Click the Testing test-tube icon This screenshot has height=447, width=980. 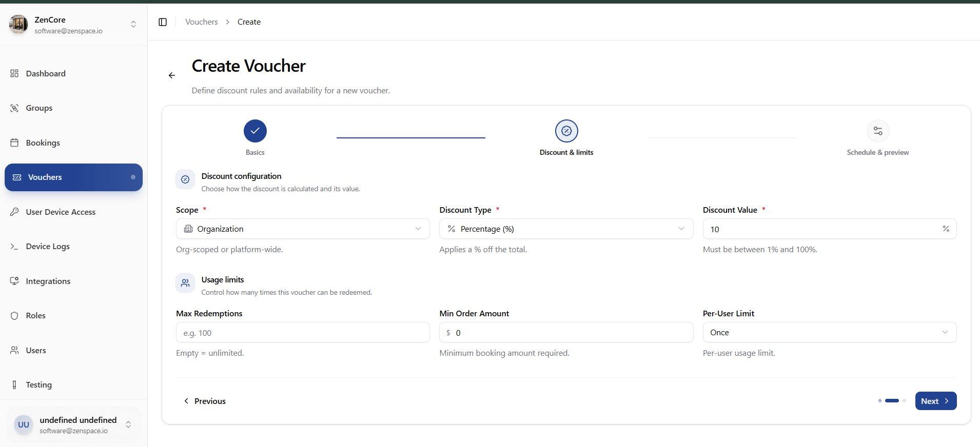tap(14, 385)
